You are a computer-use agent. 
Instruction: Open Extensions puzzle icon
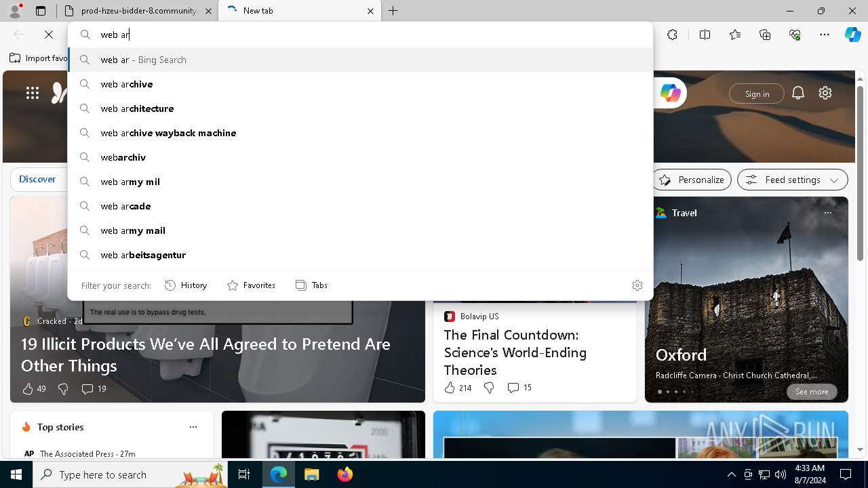(672, 35)
